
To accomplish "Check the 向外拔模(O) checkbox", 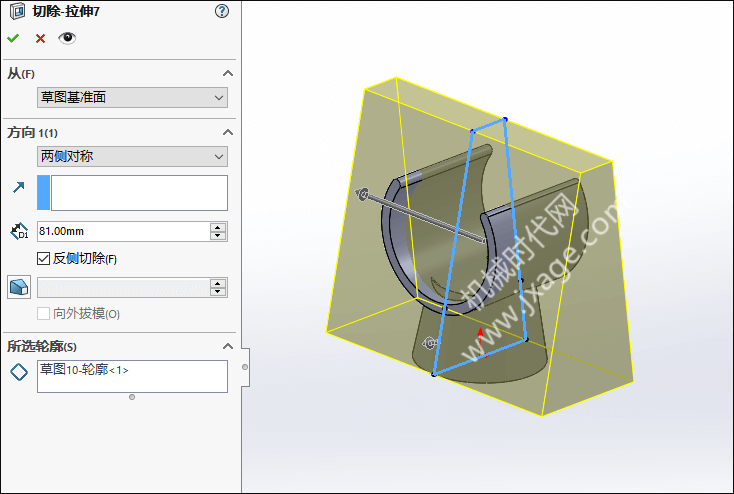I will 44,314.
